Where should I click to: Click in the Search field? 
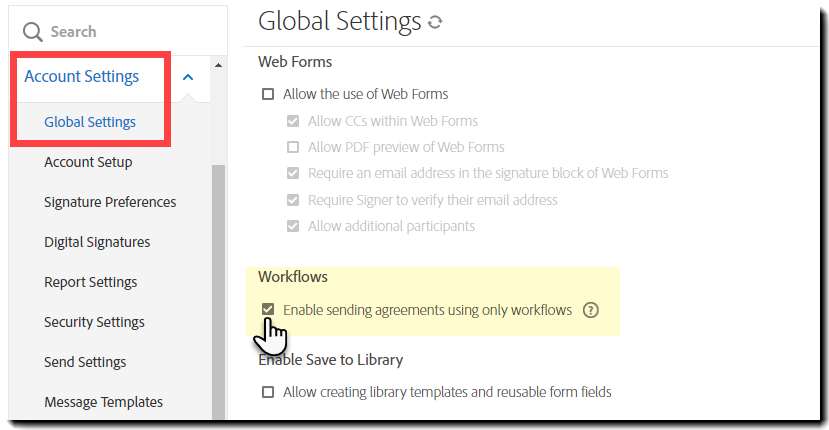[x=110, y=31]
